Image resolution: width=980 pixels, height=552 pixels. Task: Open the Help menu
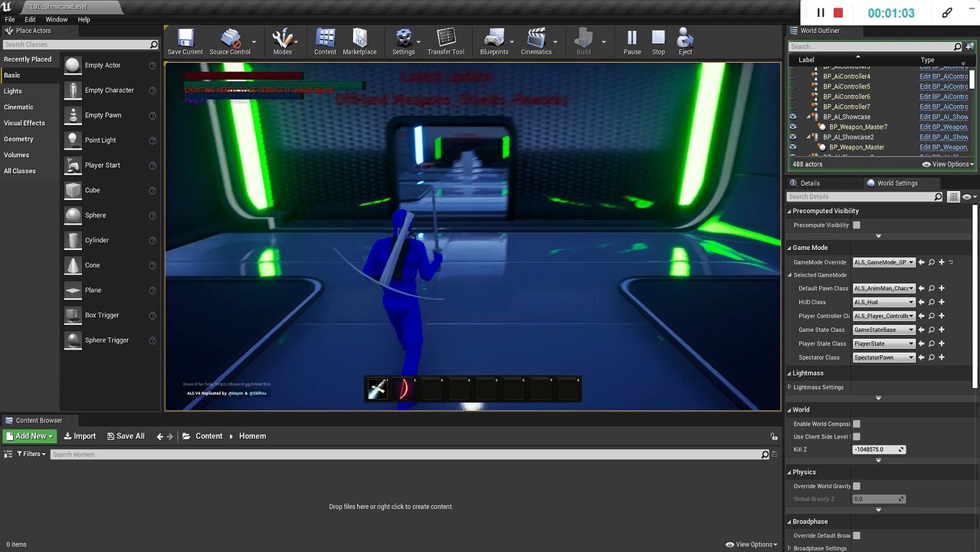pos(84,19)
